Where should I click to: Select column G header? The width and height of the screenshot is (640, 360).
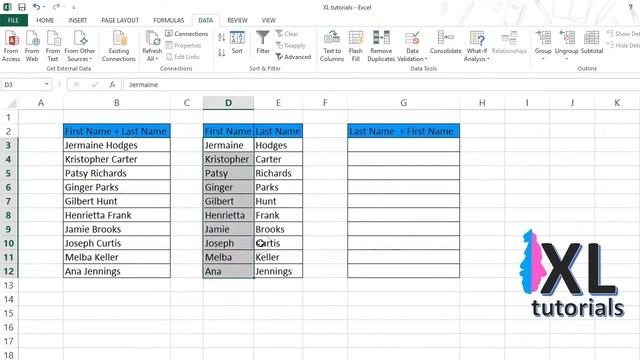coord(403,103)
